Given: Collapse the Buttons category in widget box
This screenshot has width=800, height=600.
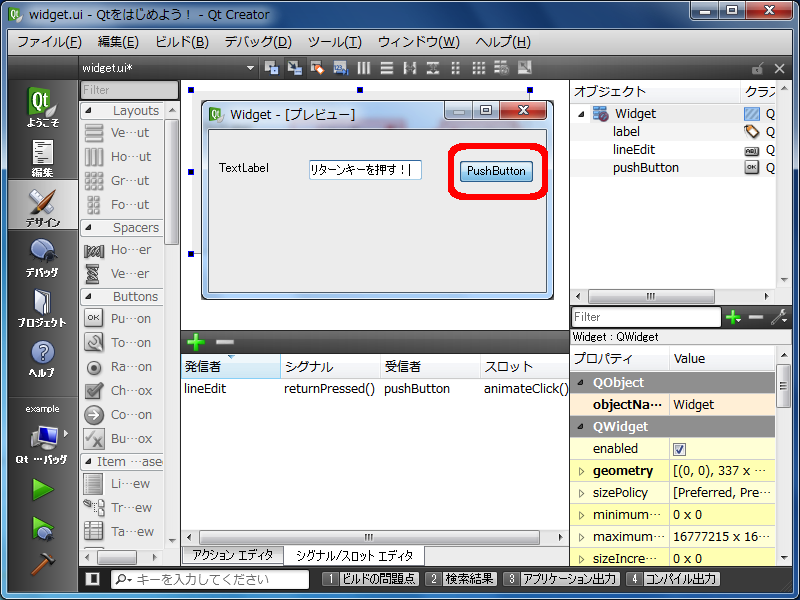Looking at the screenshot, I should point(88,297).
